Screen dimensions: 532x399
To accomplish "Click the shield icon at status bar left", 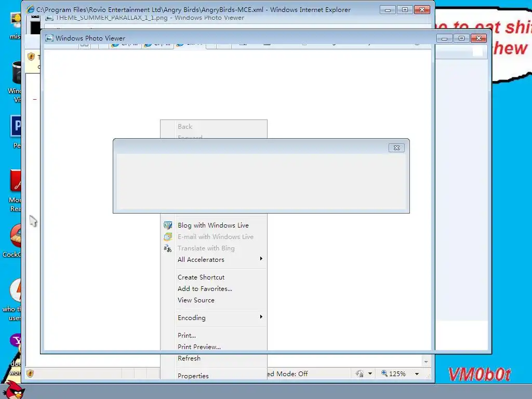I will tap(30, 374).
